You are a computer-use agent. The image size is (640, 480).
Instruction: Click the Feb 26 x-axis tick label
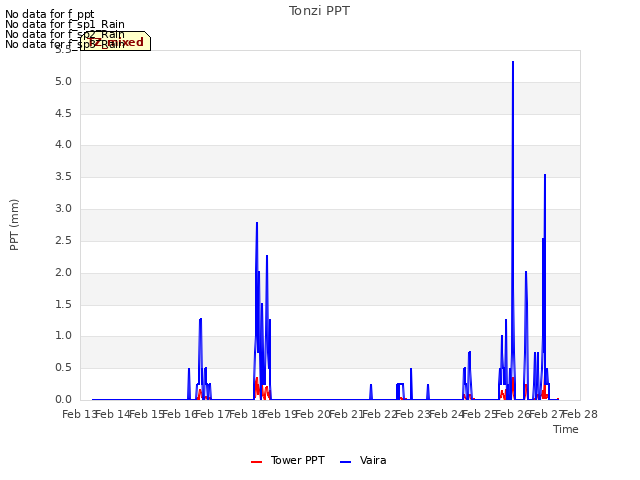point(513,414)
